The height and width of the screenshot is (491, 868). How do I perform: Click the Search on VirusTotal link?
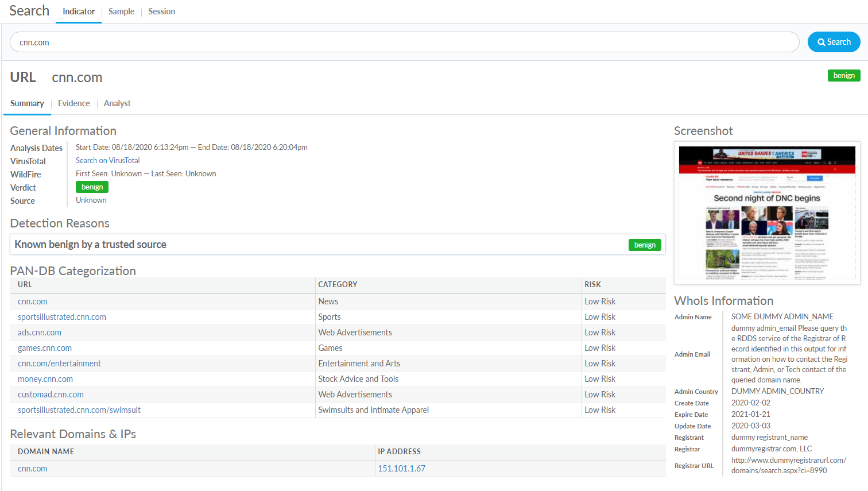click(107, 161)
